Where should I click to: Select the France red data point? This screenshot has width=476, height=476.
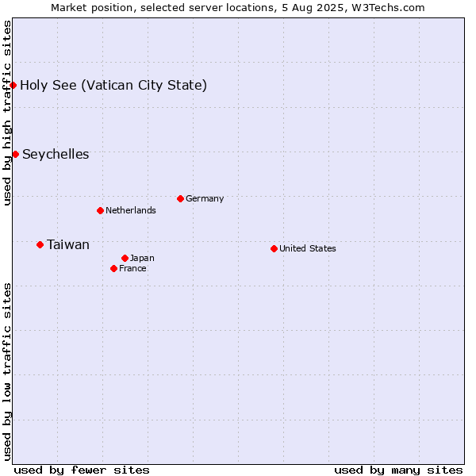pos(113,269)
